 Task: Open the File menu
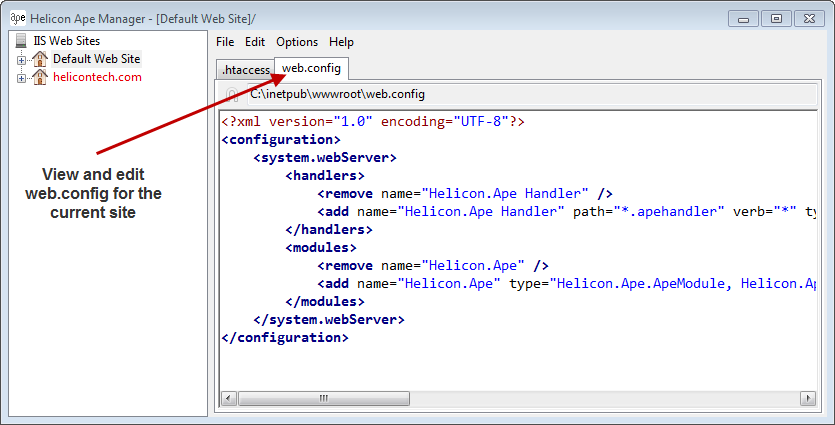click(225, 42)
